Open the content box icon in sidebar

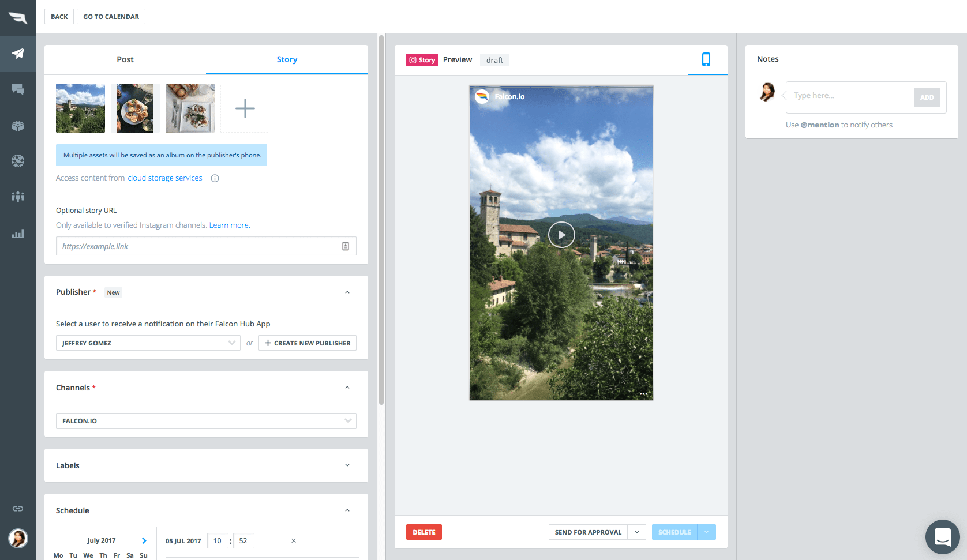[18, 126]
